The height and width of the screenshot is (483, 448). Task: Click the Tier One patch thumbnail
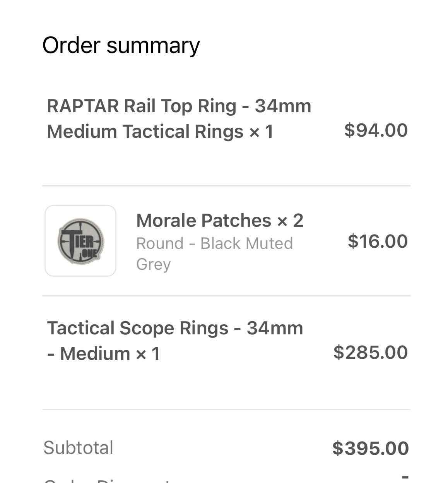pyautogui.click(x=80, y=241)
